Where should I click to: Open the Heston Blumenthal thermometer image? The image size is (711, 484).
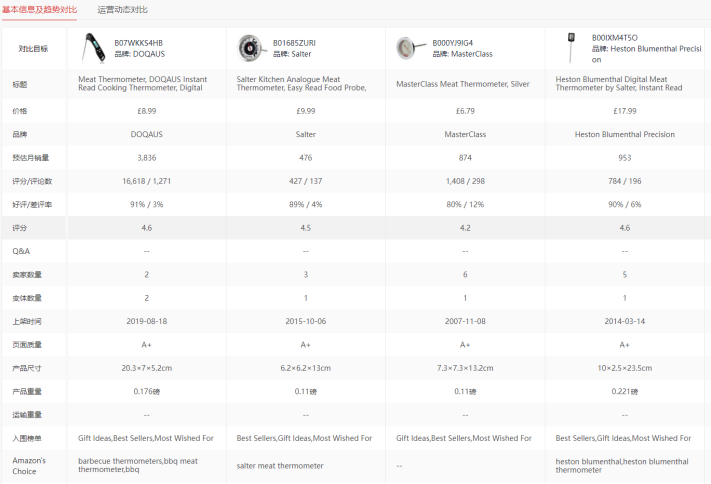[571, 48]
